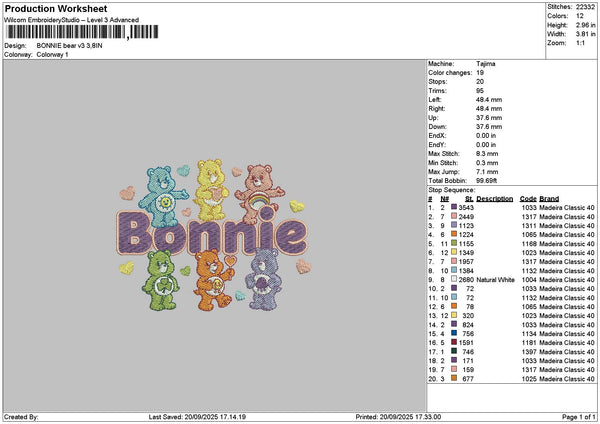This screenshot has width=600, height=424.
Task: Pick the Natural White swatch in row 9
Action: (x=454, y=279)
